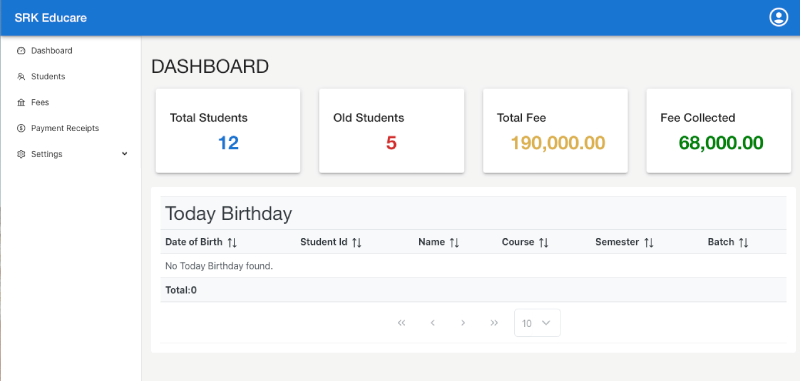Viewport: 800px width, 381px height.
Task: Go to first page of birthday table
Action: (x=402, y=323)
